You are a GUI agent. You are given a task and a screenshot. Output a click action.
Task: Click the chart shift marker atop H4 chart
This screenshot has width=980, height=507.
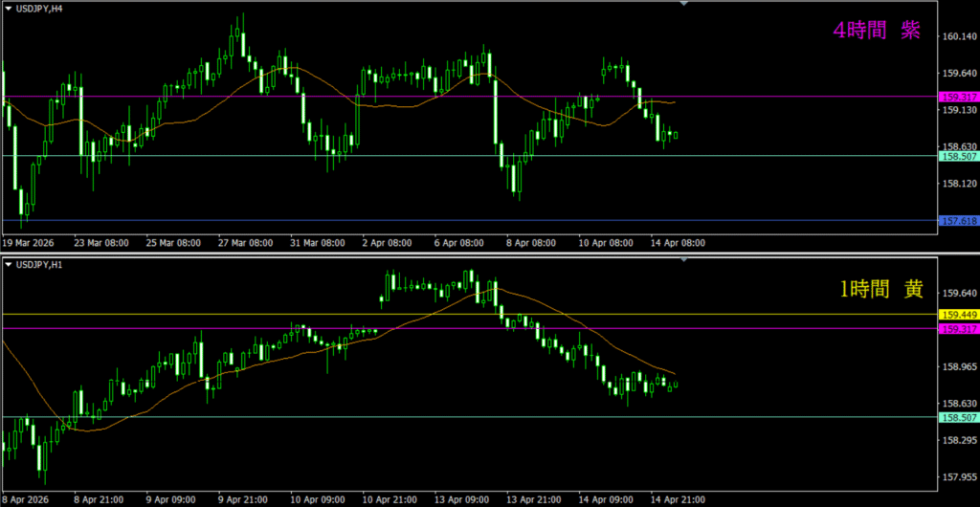click(683, 4)
